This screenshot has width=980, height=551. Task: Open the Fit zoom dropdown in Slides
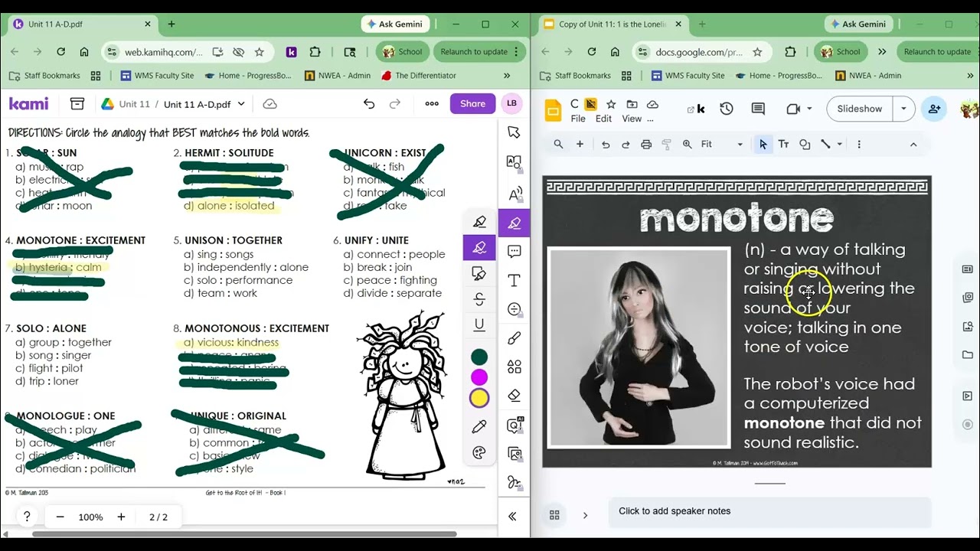tap(723, 144)
